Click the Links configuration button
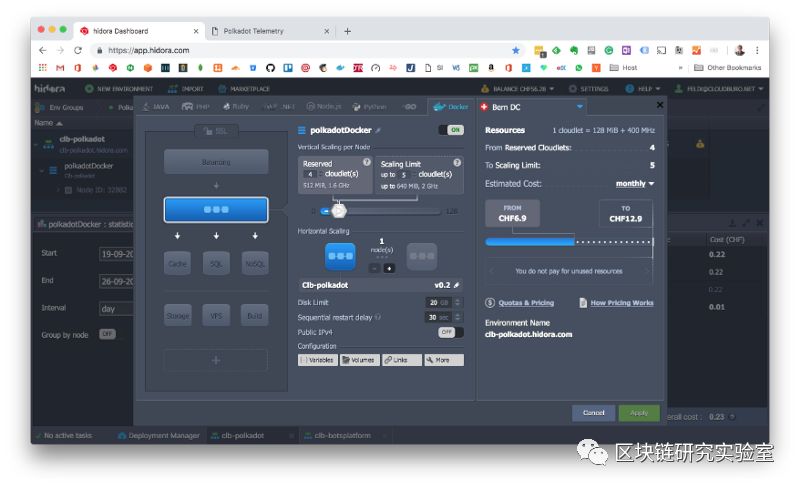 (x=402, y=360)
